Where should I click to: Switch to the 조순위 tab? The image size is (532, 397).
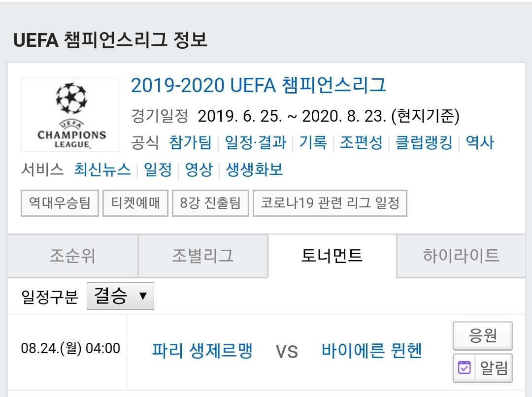pyautogui.click(x=72, y=256)
